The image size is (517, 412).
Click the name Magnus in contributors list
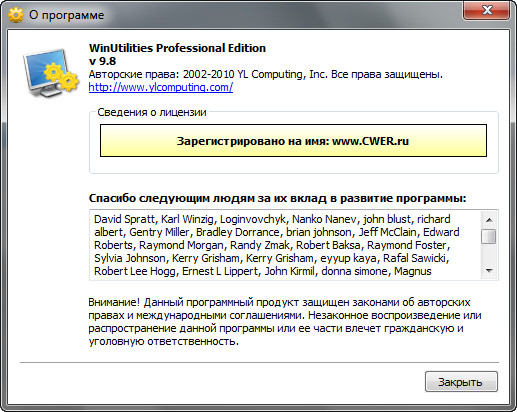[413, 271]
